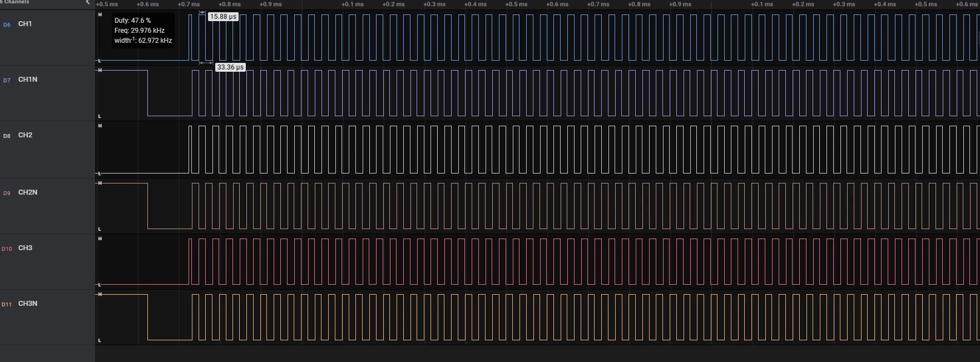Click the D8 channel tag
Screen dimensions: 980x362
7,136
